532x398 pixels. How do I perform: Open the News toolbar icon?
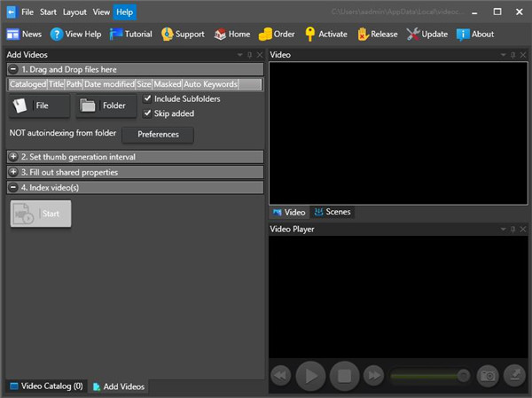(13, 35)
